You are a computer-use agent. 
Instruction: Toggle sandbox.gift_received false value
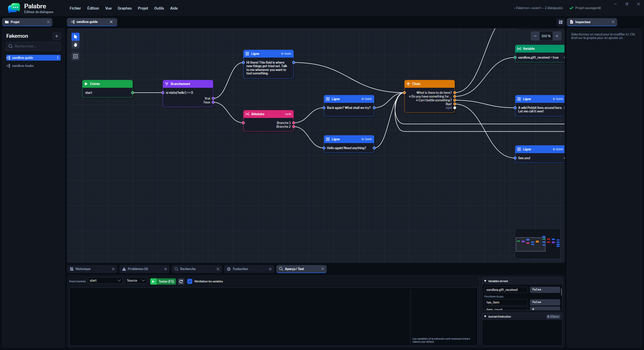point(545,290)
